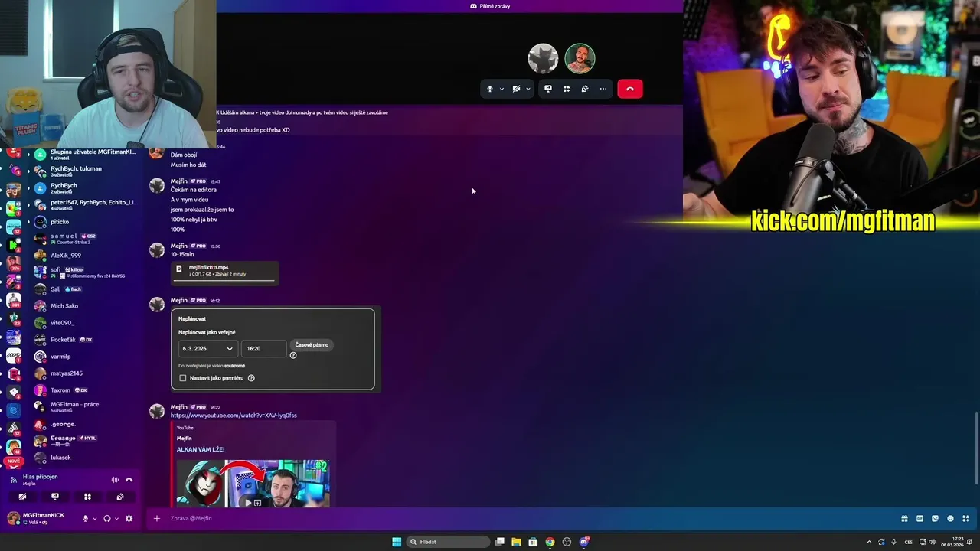Turn on camera in the call controls

click(x=516, y=89)
